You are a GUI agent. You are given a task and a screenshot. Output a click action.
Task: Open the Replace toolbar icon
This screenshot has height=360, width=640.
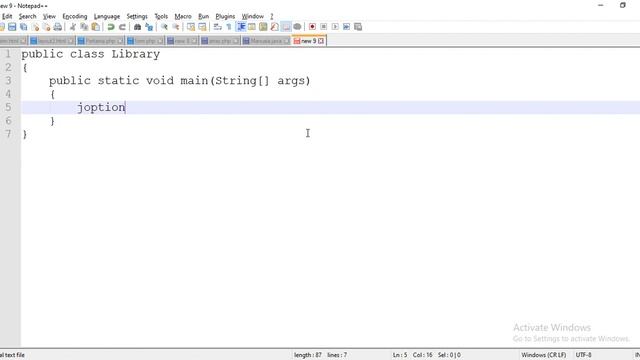coord(149,27)
